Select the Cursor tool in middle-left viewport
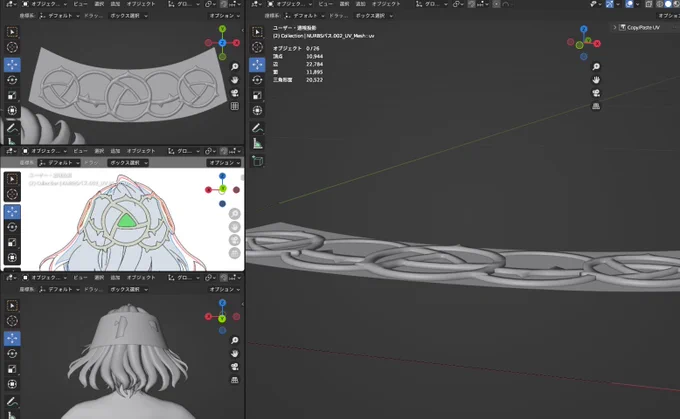 12,194
